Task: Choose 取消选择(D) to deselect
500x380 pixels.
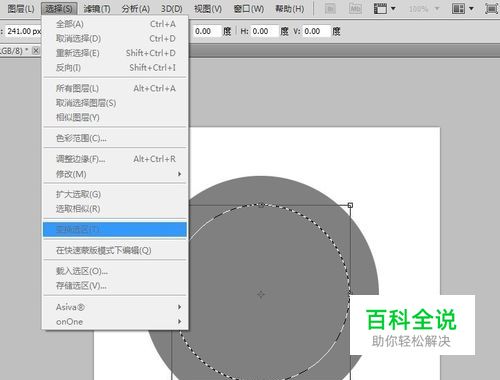Action: coord(115,38)
